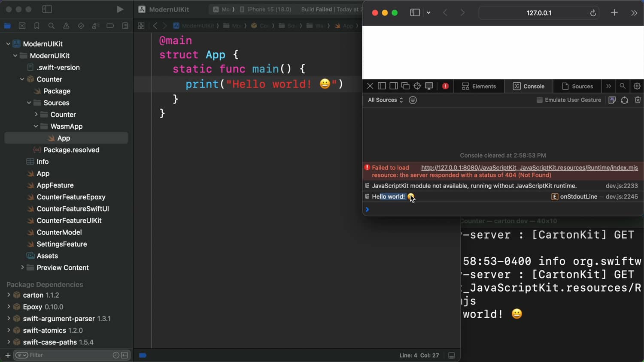Open the Bookmark navigator
This screenshot has height=362, width=644.
[x=37, y=26]
